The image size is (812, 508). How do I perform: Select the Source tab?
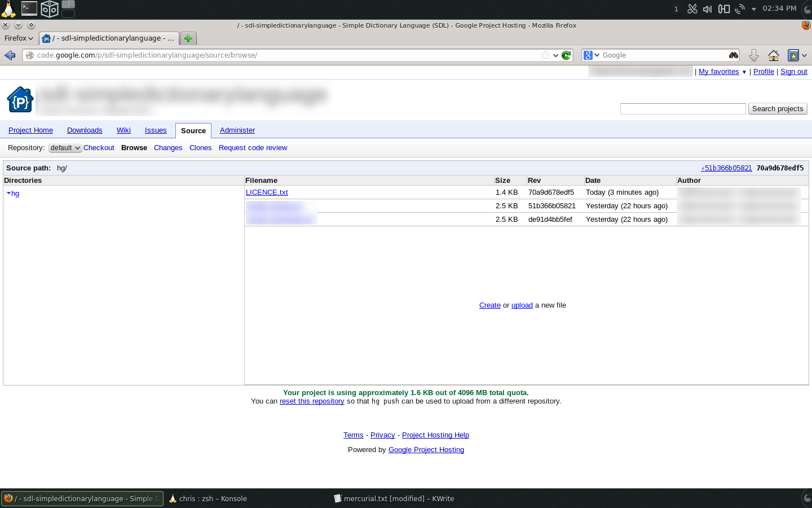pyautogui.click(x=193, y=131)
